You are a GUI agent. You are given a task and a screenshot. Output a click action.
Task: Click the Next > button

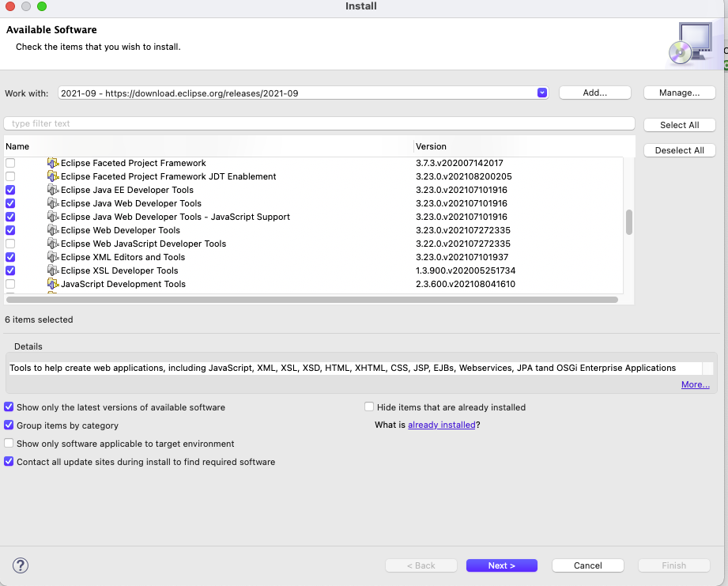click(502, 565)
